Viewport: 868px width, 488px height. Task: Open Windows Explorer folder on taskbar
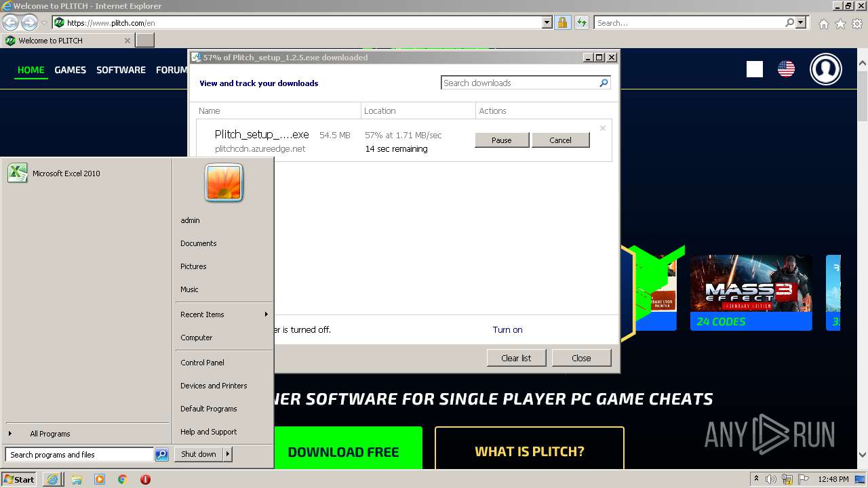pyautogui.click(x=77, y=479)
